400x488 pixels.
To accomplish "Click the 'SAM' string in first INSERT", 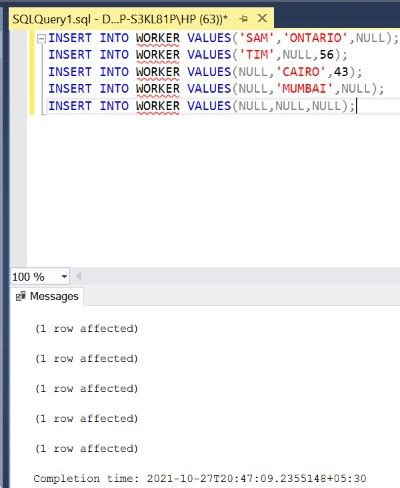I will [x=257, y=38].
